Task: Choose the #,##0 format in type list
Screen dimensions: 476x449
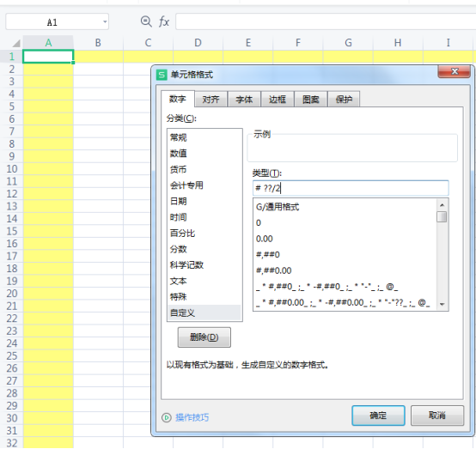Action: coord(345,254)
